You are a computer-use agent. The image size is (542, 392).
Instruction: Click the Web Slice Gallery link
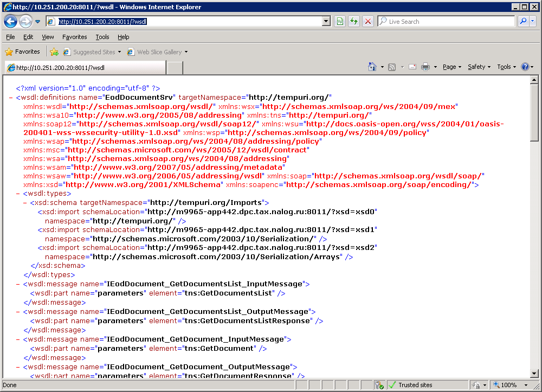[159, 52]
